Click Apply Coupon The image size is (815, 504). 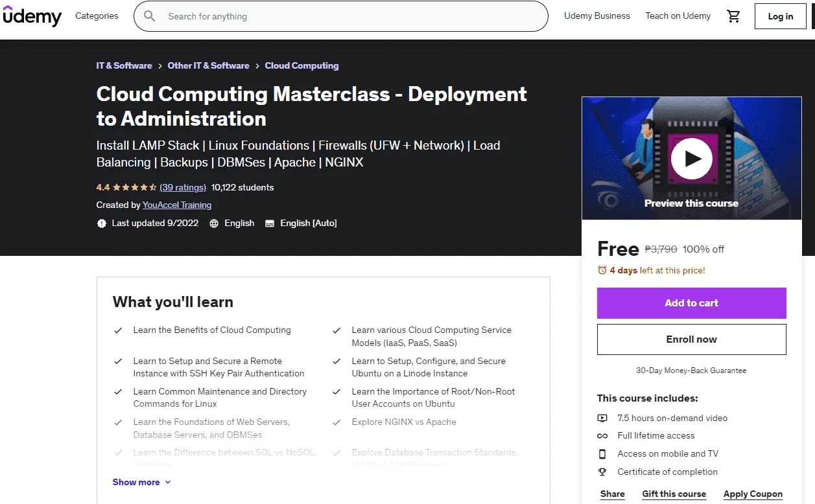753,494
